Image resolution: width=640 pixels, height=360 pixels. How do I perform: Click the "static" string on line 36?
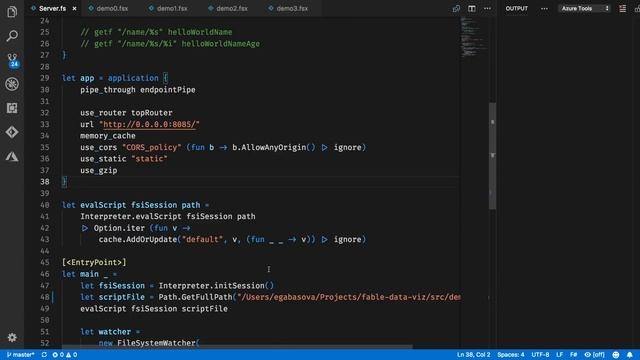pyautogui.click(x=149, y=159)
